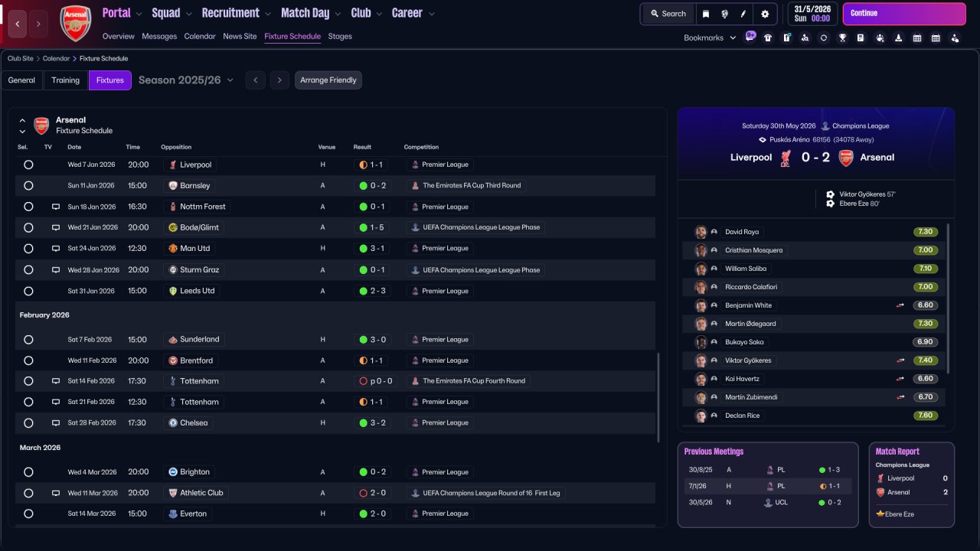Open Calendar in the breadcrumb

(x=56, y=58)
